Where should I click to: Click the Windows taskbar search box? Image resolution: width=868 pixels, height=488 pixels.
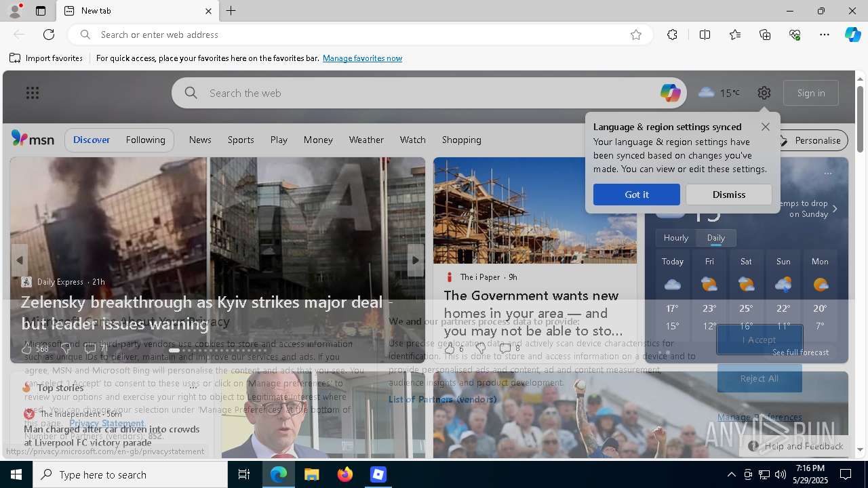pyautogui.click(x=130, y=474)
